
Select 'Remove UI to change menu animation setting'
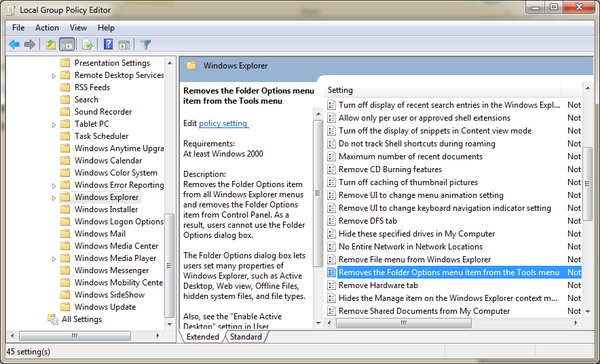tap(421, 195)
